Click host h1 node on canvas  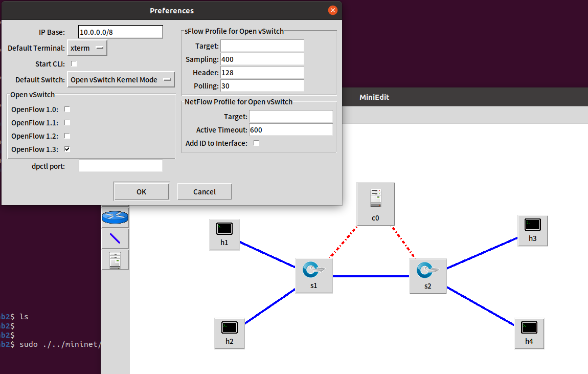(x=224, y=235)
